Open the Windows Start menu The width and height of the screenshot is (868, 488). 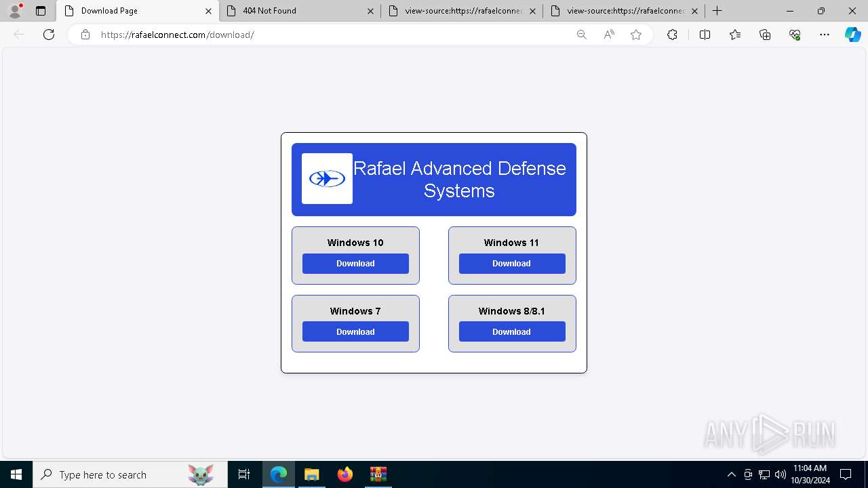(x=16, y=474)
